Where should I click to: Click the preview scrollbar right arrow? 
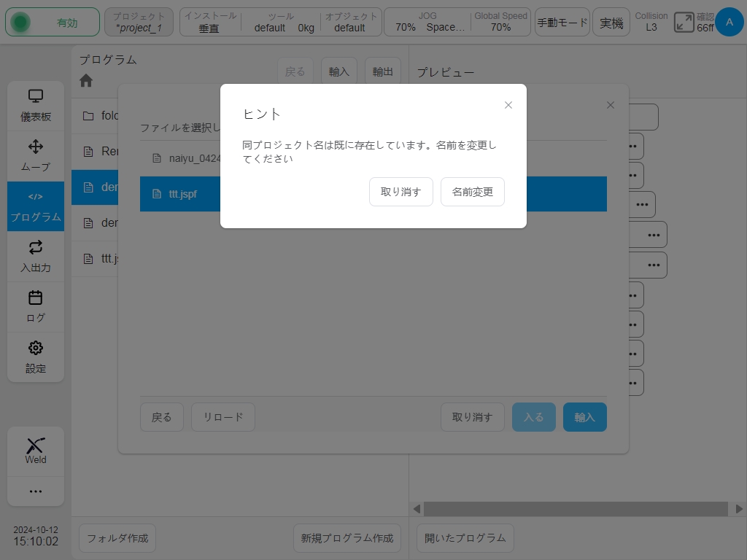[739, 509]
